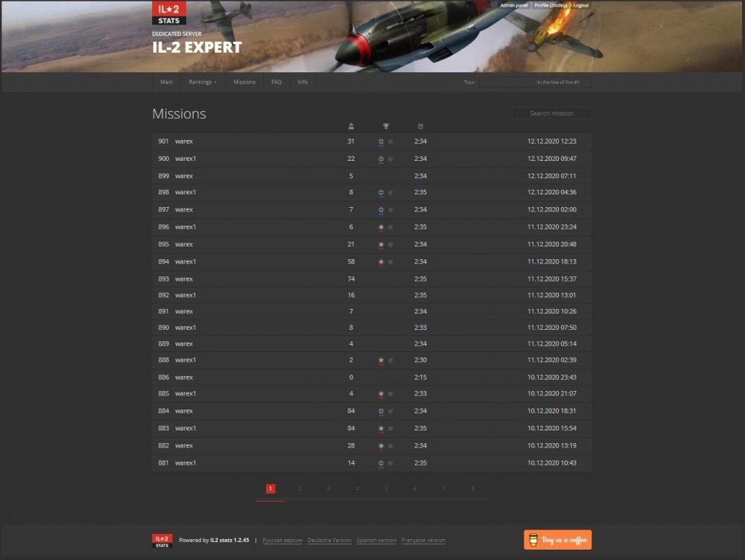The image size is (745, 560).
Task: Go to page 2 of missions
Action: point(299,489)
